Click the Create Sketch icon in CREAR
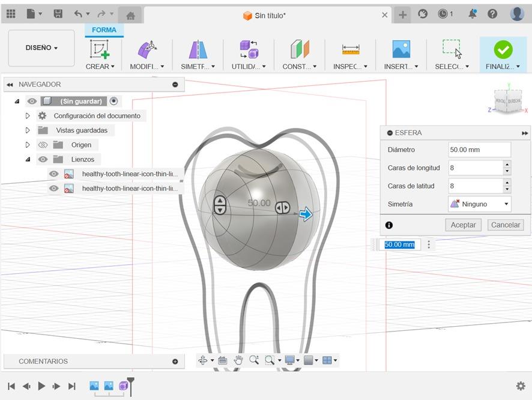Image resolution: width=532 pixels, height=400 pixels. point(99,49)
